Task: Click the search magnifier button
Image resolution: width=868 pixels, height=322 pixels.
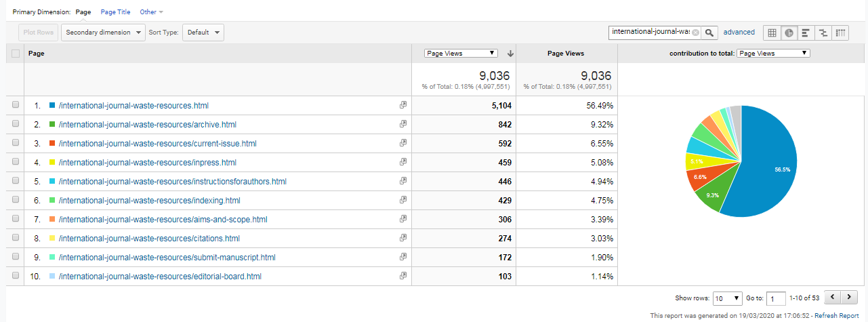Action: (709, 32)
